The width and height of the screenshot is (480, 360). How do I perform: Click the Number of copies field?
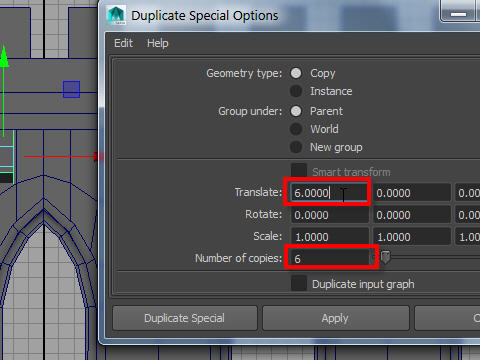[x=330, y=258]
